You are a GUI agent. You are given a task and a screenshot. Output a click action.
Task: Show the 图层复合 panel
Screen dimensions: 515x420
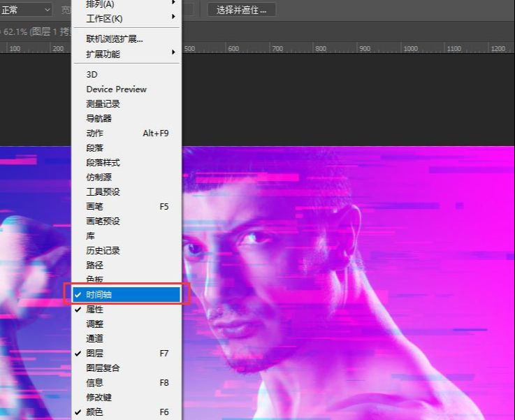[x=126, y=368]
